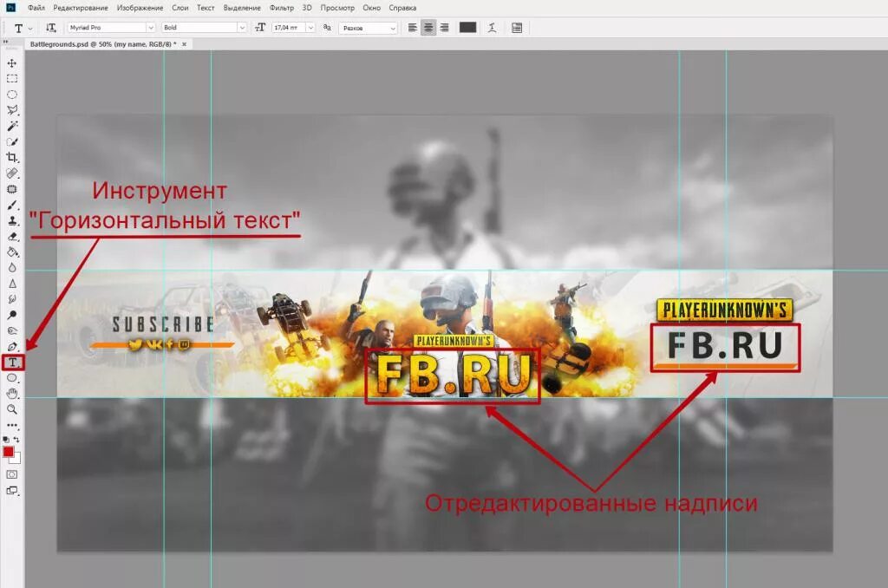Open the anti-aliasing method dropdown
Screen dimensions: 888x588
368,28
